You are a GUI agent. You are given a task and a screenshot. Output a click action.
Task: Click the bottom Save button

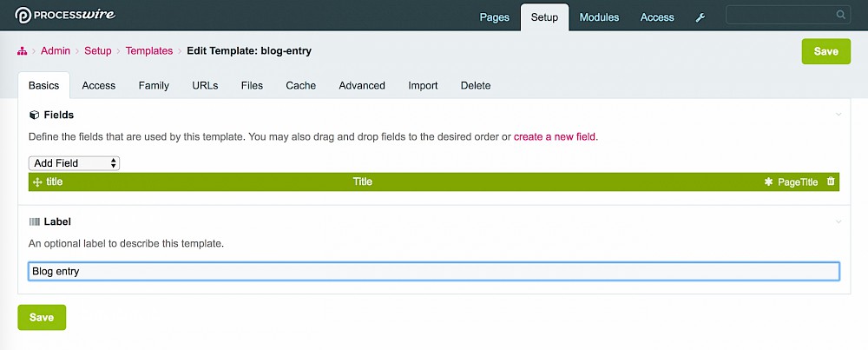(x=42, y=317)
